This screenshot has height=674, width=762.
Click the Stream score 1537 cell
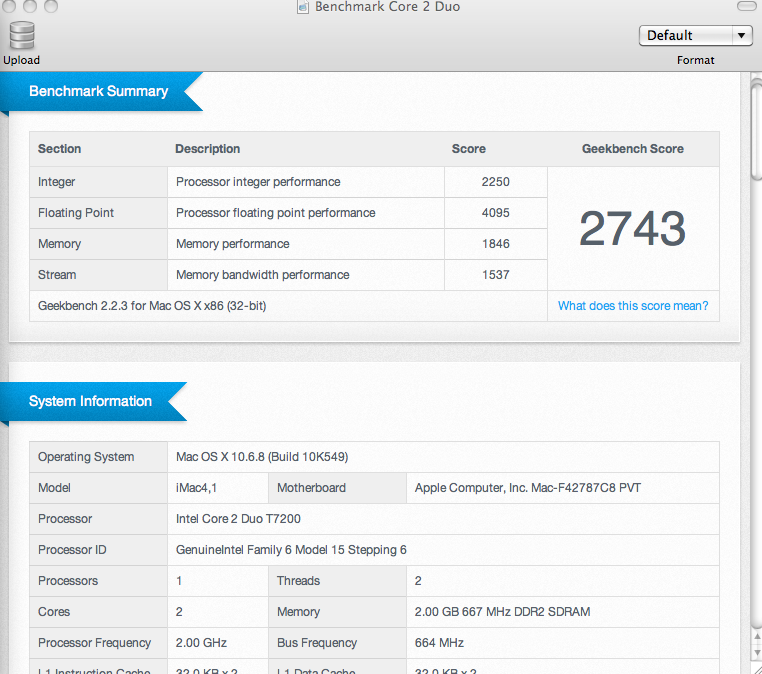(495, 275)
